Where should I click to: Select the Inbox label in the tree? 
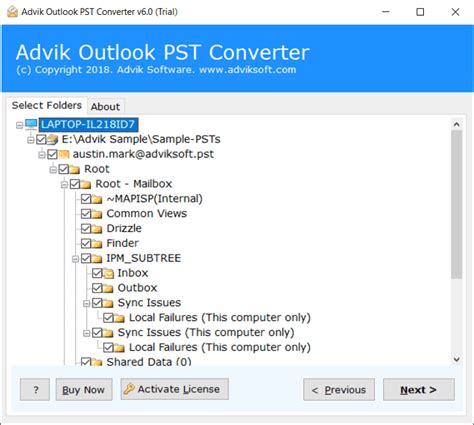click(133, 273)
